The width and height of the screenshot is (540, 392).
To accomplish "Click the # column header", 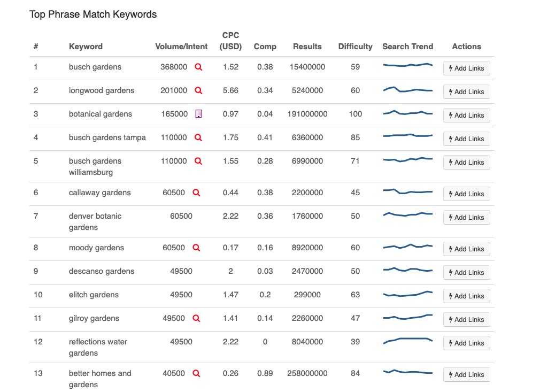I will [x=36, y=47].
